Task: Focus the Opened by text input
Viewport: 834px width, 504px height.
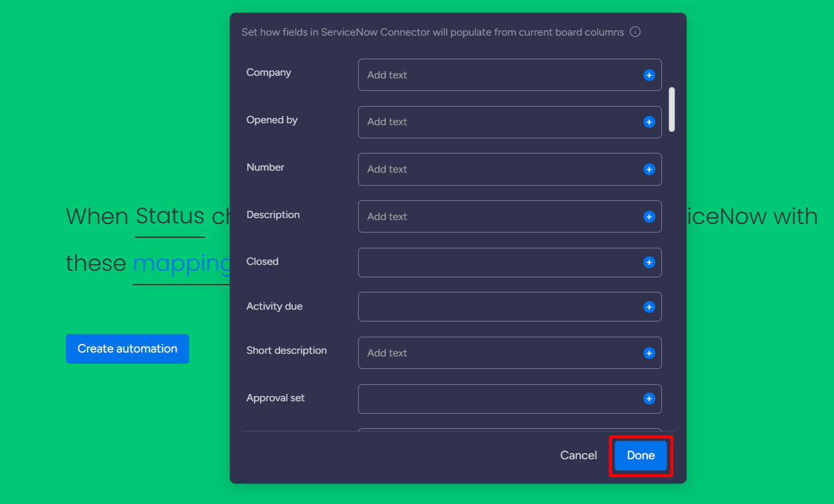Action: [x=510, y=122]
